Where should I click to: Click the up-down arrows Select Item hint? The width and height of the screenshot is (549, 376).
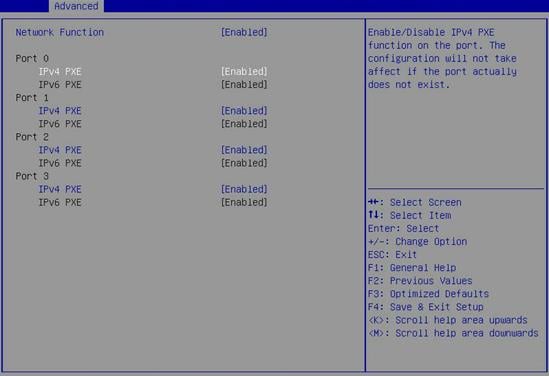pos(410,215)
